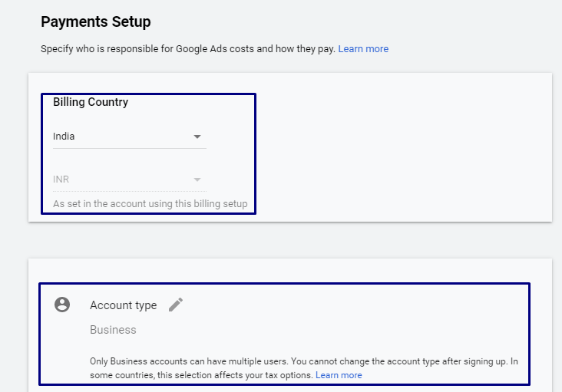
Task: Click the INR currency dropdown arrow
Action: pyautogui.click(x=197, y=180)
